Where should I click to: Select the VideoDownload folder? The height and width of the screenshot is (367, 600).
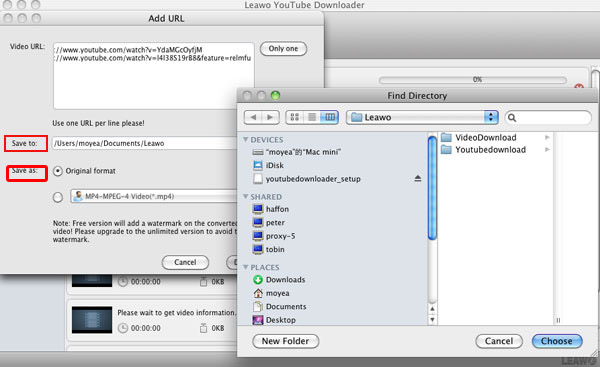click(x=479, y=137)
